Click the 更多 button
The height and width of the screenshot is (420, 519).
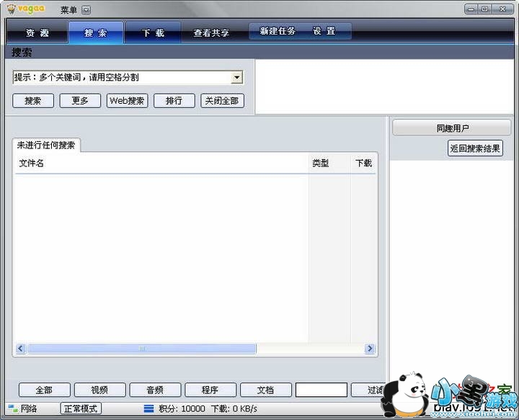[80, 101]
